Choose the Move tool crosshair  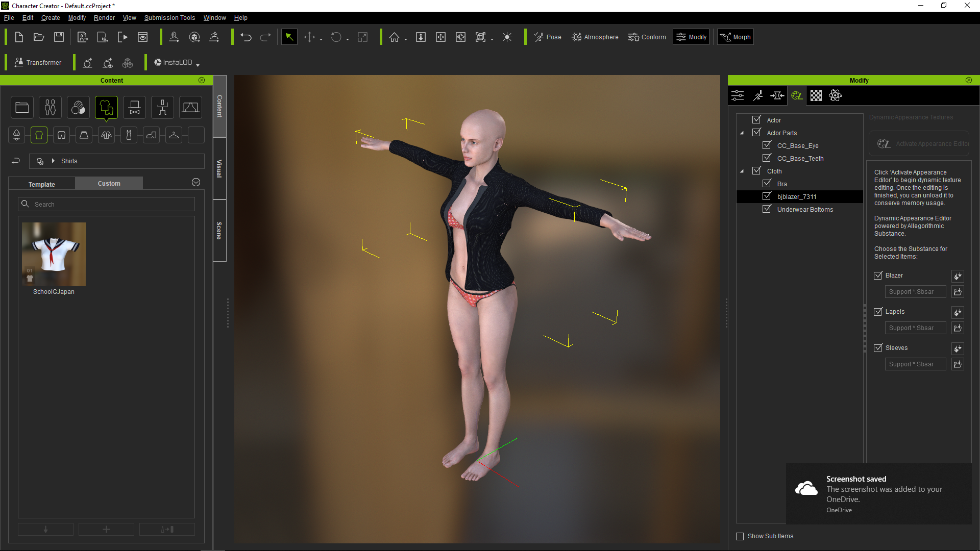[x=309, y=37]
